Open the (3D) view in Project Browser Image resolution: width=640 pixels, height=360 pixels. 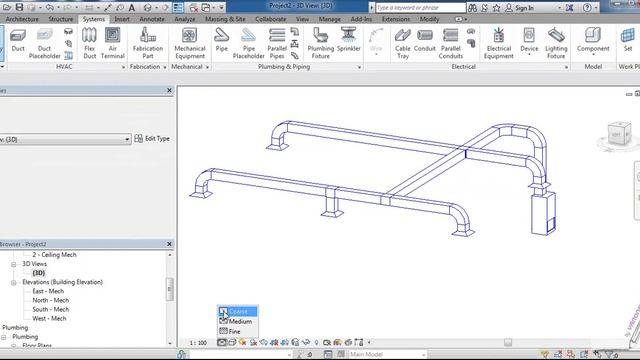[38, 273]
